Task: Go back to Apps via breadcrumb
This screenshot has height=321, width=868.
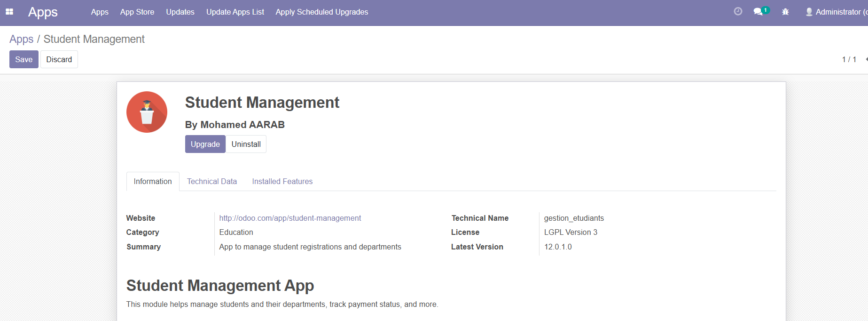Action: click(x=22, y=39)
